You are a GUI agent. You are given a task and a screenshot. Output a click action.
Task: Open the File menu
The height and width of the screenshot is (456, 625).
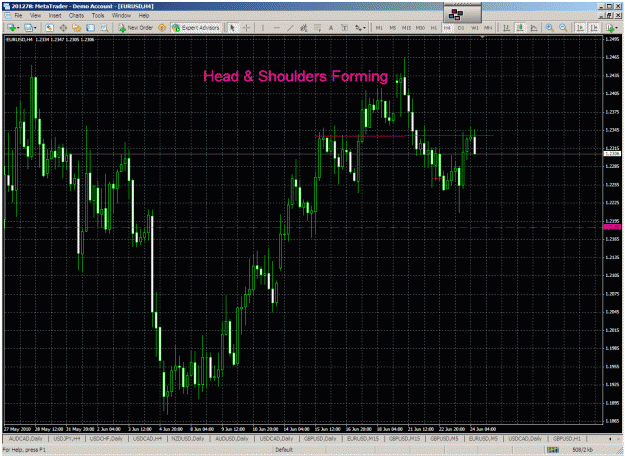pyautogui.click(x=18, y=16)
